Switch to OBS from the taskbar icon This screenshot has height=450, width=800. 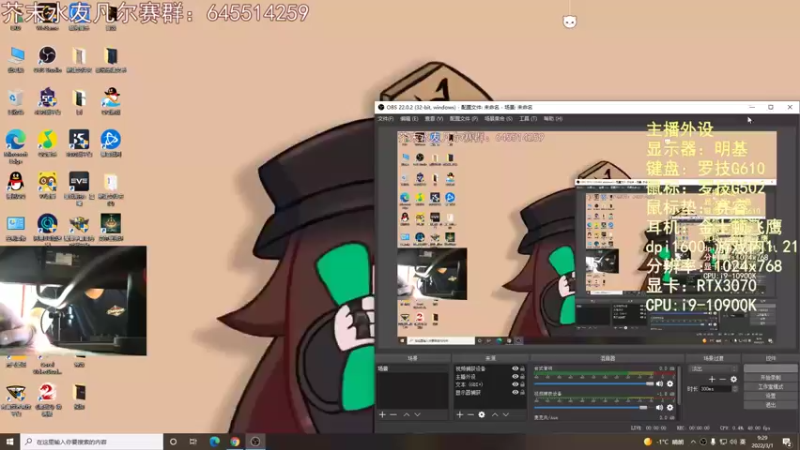click(255, 441)
